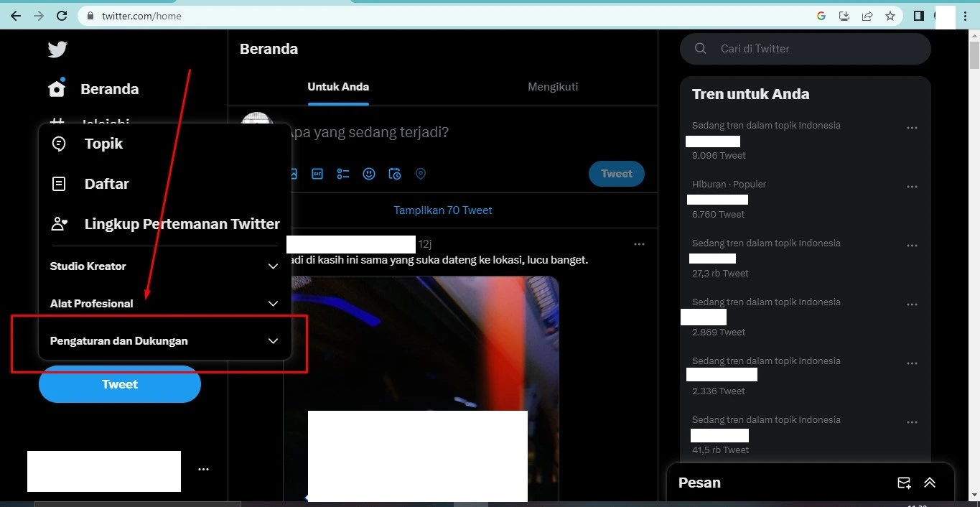Add a poll to the tweet
This screenshot has height=507, width=980.
click(x=343, y=174)
